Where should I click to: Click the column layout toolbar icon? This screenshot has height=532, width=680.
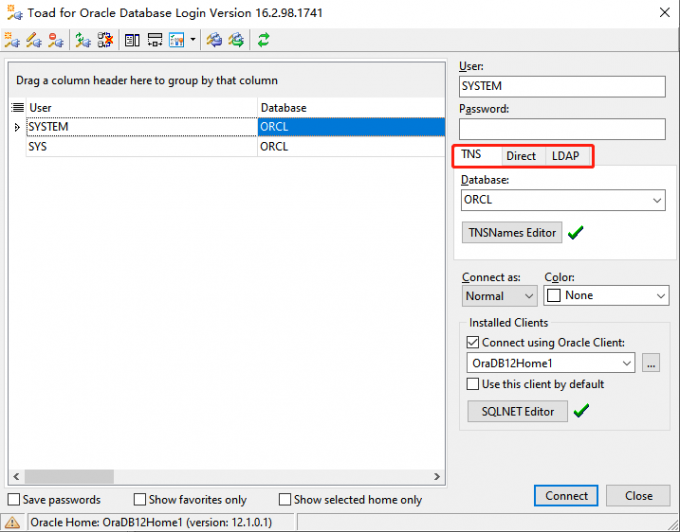pyautogui.click(x=132, y=40)
